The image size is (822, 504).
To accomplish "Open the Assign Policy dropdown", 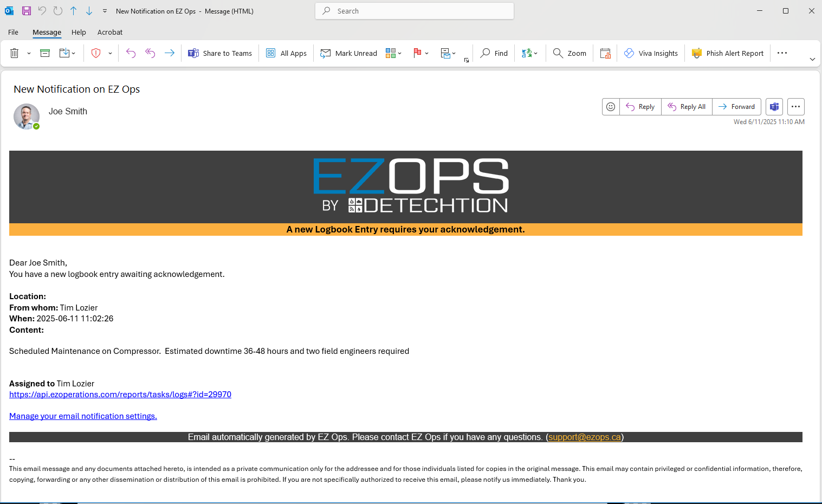I will [x=448, y=53].
